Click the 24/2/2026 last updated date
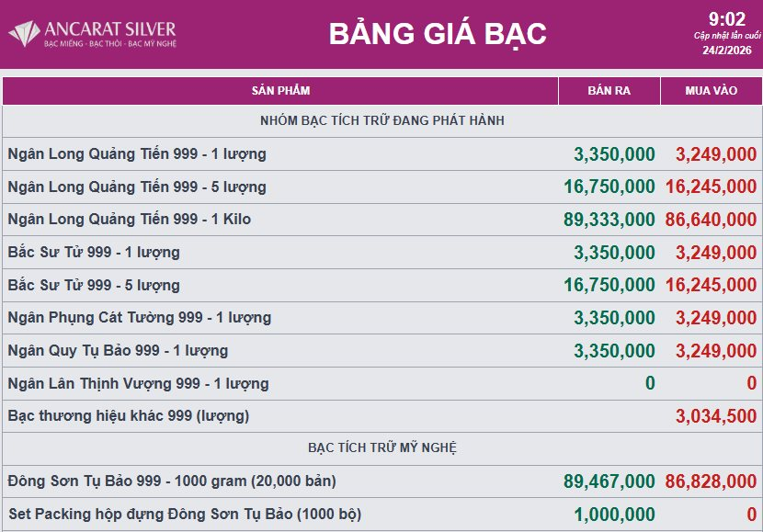Screen dimensions: 763x532 point(726,51)
